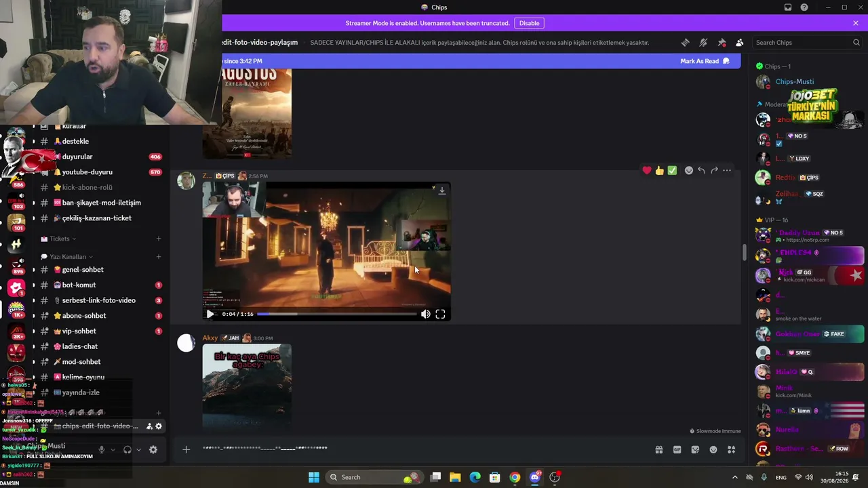Screen dimensions: 868x488
Task: Create channel in Yazı Kanalları category
Action: tap(159, 257)
